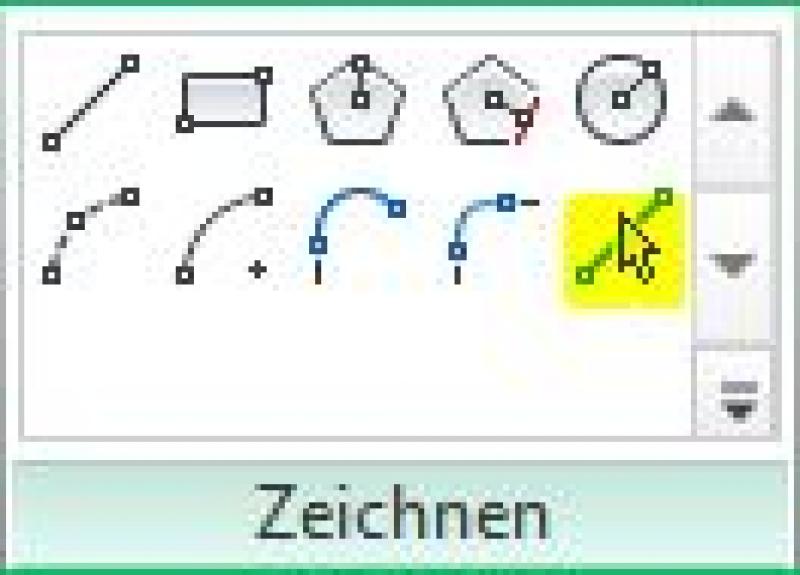This screenshot has height=575, width=800.
Task: Click the pentagon with radius to a vertex
Action: (358, 100)
